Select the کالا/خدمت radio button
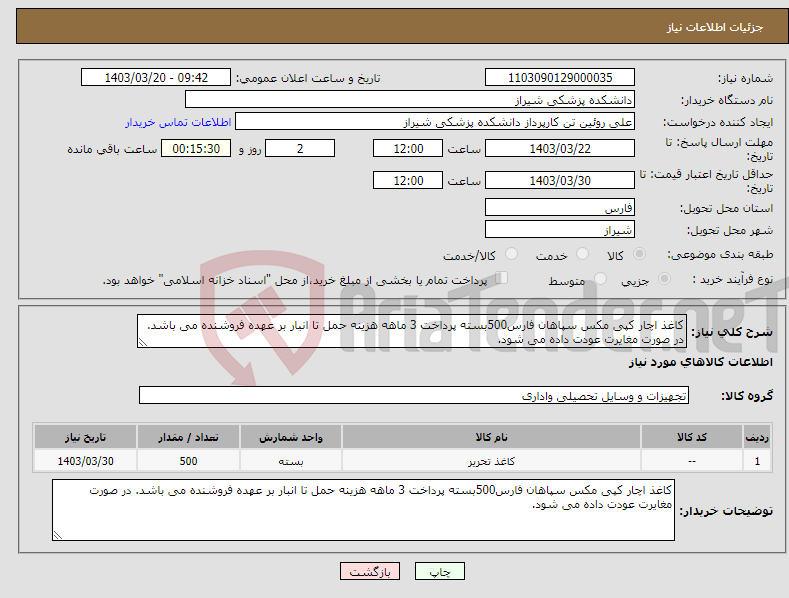The width and height of the screenshot is (789, 598). click(511, 254)
